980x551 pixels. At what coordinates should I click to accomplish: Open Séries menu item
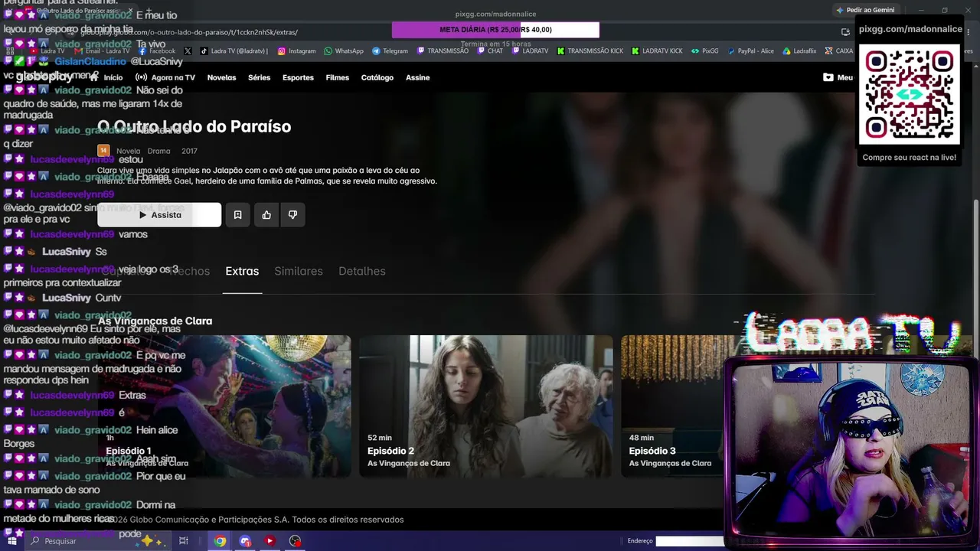[259, 77]
